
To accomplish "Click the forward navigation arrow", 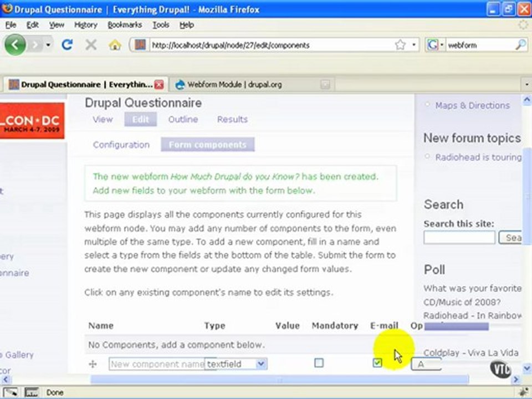I will click(35, 45).
